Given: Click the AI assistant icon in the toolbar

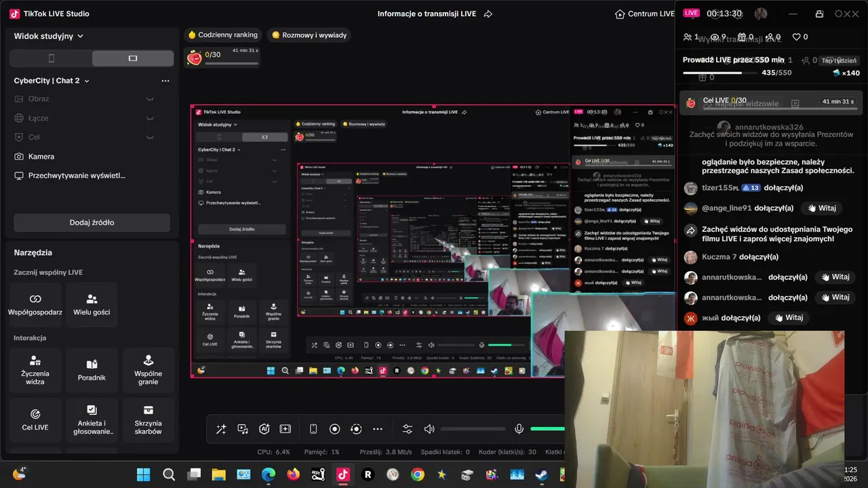Looking at the screenshot, I should tap(264, 429).
